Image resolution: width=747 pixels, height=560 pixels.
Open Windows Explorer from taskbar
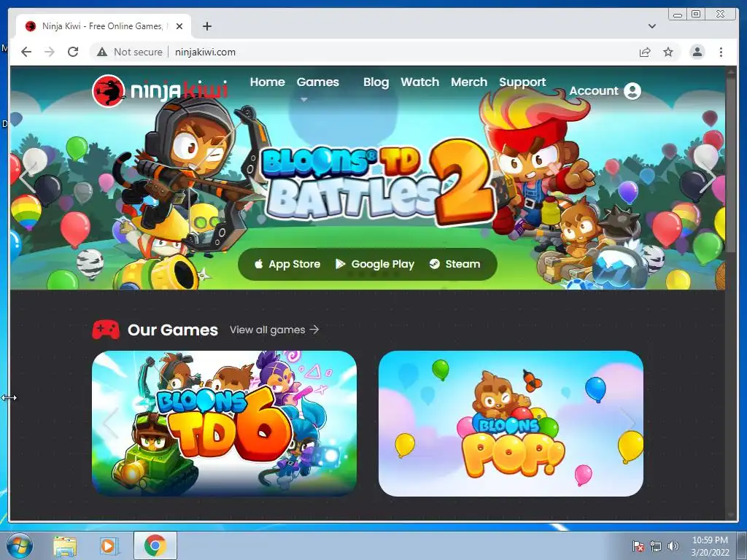click(x=65, y=546)
